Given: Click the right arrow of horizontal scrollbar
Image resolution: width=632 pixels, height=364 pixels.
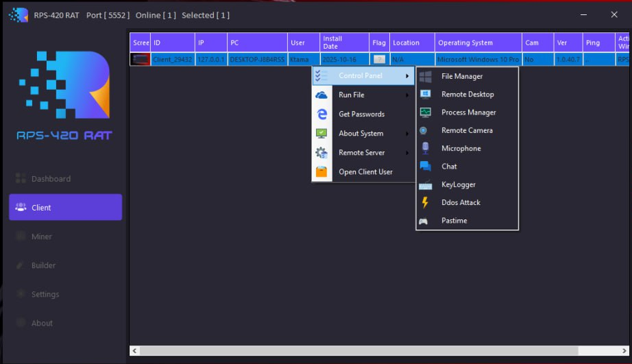Looking at the screenshot, I should (624, 351).
